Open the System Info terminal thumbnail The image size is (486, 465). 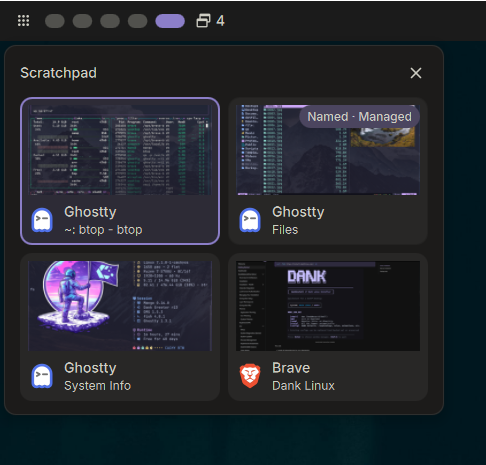(120, 306)
